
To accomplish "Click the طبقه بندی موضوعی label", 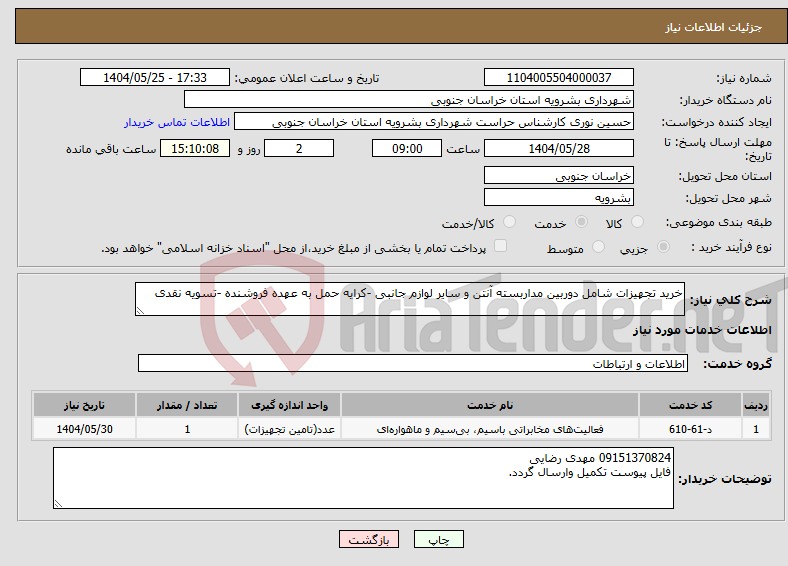I will click(x=719, y=222).
